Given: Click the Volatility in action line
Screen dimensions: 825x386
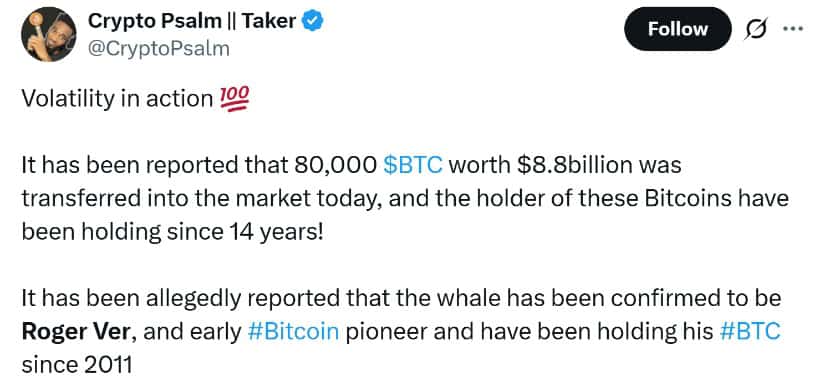Looking at the screenshot, I should point(117,99).
